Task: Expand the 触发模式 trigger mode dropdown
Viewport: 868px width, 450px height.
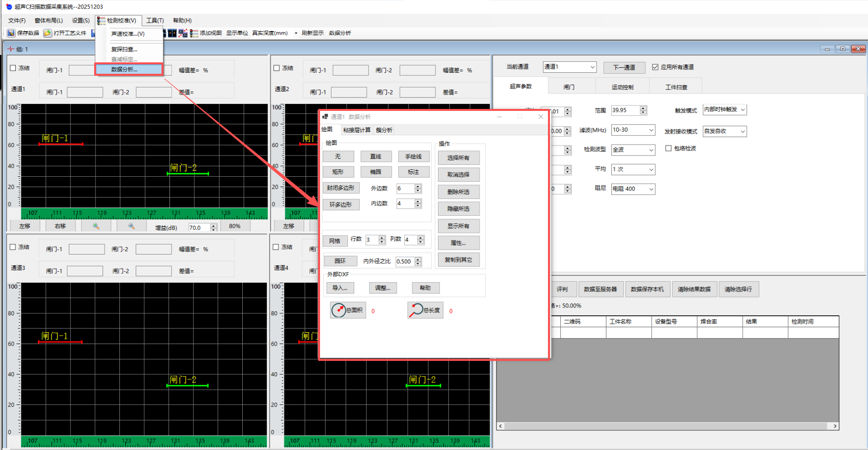Action: (742, 110)
